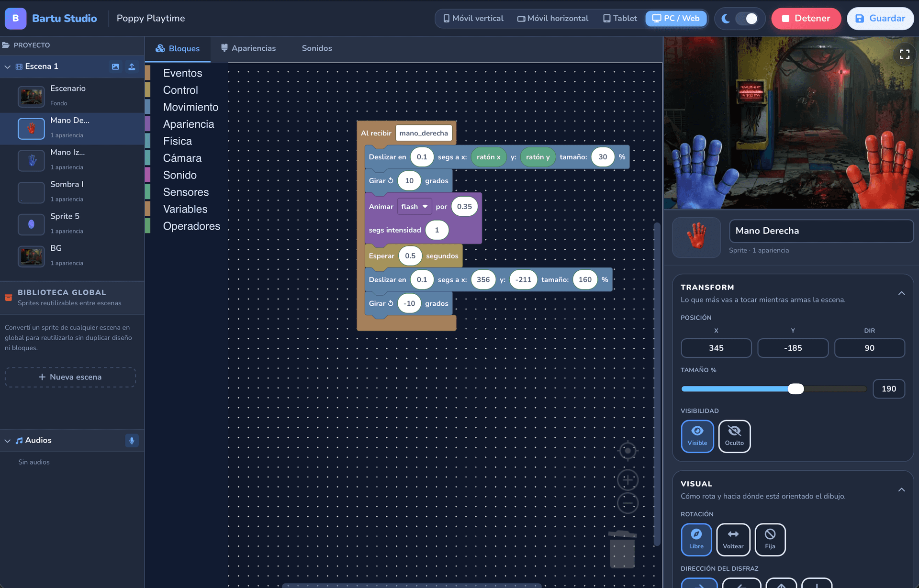Toggle the dark mode switch

[x=746, y=19]
